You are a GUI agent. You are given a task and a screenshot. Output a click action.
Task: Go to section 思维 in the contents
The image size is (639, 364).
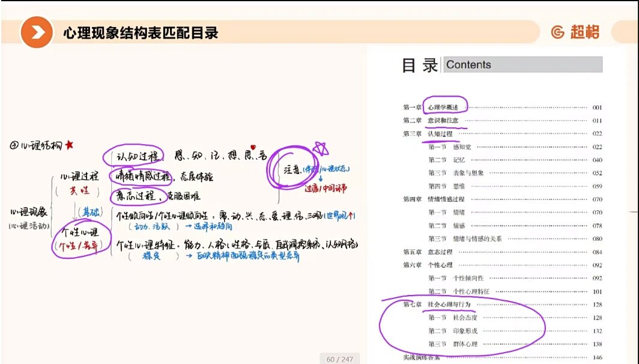515,186
